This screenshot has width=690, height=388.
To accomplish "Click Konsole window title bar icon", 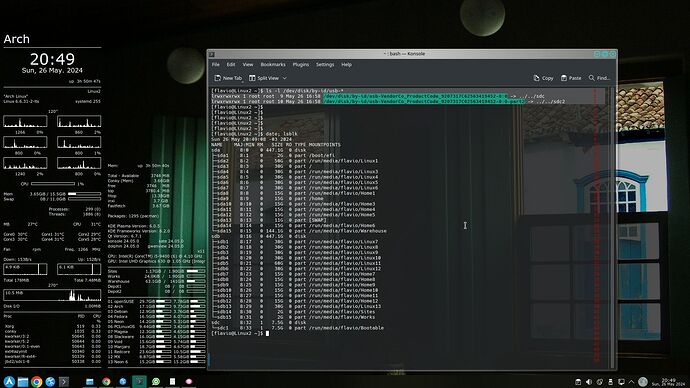I will 212,54.
